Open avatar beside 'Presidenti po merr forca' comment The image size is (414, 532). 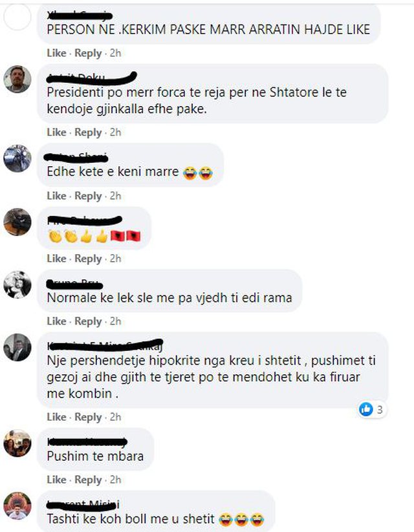pos(17,79)
